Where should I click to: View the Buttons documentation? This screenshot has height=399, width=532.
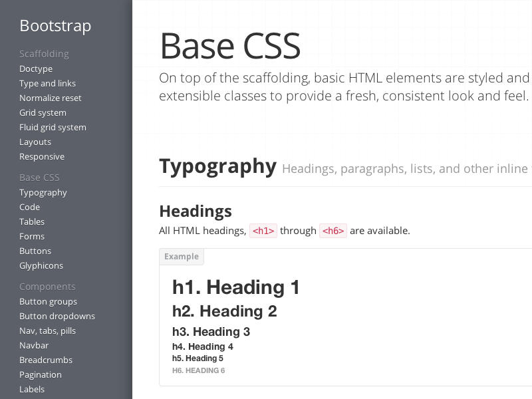point(35,251)
